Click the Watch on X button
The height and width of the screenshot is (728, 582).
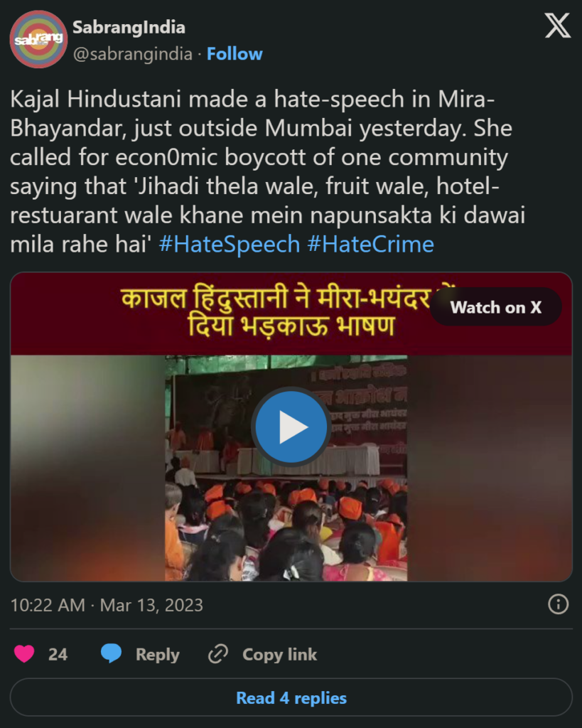[x=496, y=307]
